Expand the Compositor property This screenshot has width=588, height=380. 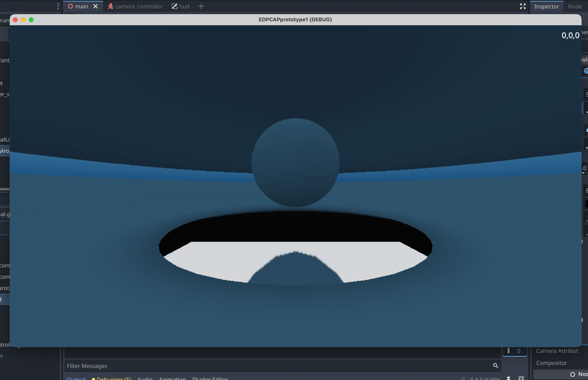551,363
